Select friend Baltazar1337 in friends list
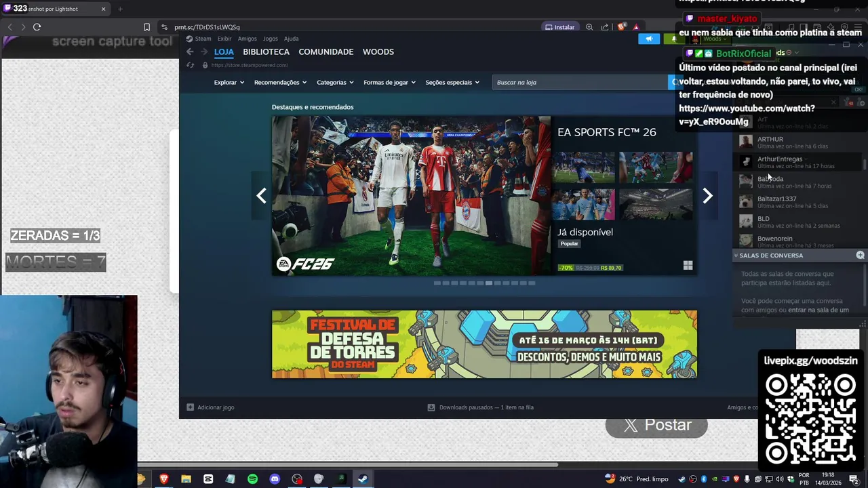 click(x=800, y=202)
